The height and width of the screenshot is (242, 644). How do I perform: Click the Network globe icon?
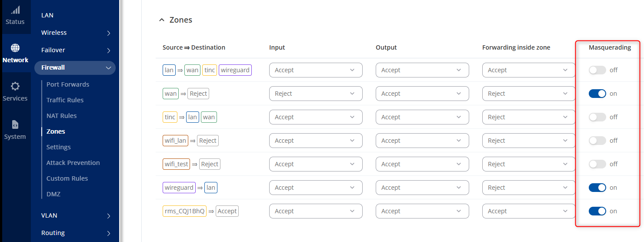click(x=15, y=48)
